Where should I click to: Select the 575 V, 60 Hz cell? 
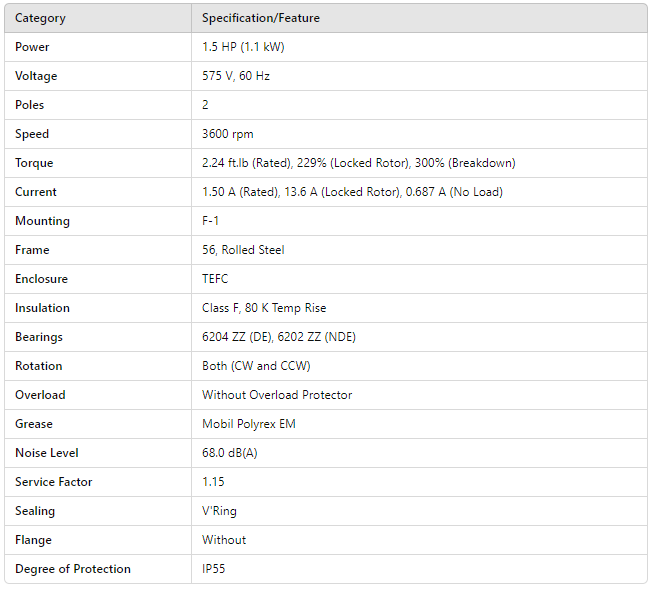(236, 76)
